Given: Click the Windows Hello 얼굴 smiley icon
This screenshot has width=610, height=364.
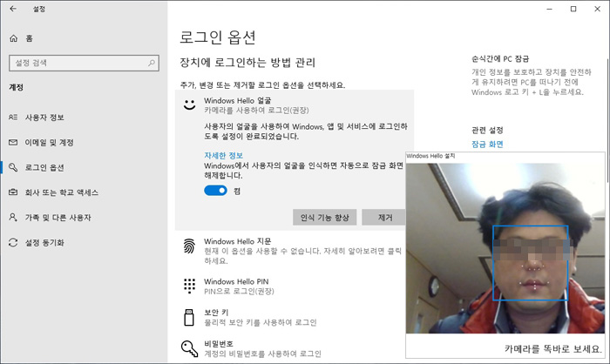Looking at the screenshot, I should click(189, 104).
